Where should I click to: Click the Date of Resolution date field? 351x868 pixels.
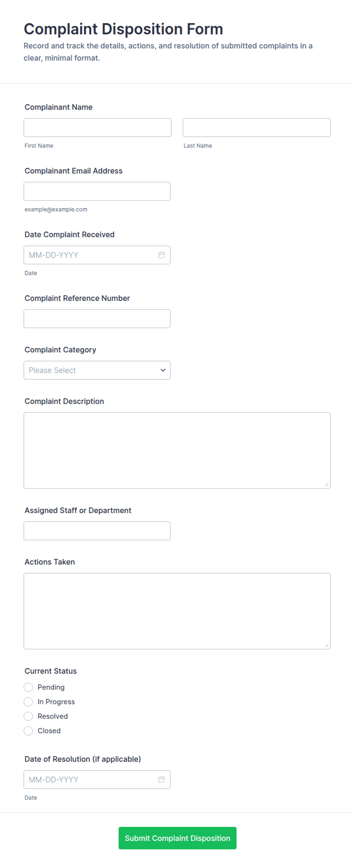coord(97,779)
